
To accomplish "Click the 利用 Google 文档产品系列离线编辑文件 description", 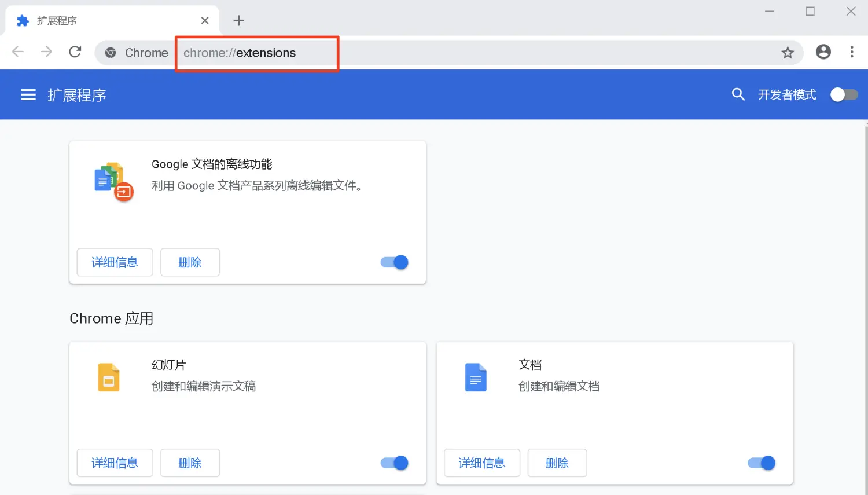I will [x=257, y=185].
